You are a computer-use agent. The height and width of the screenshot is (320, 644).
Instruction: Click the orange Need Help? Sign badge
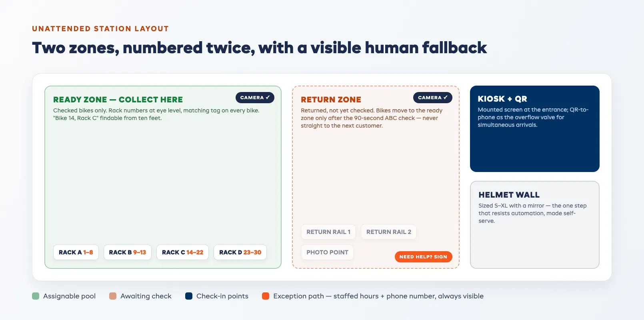[x=423, y=257]
